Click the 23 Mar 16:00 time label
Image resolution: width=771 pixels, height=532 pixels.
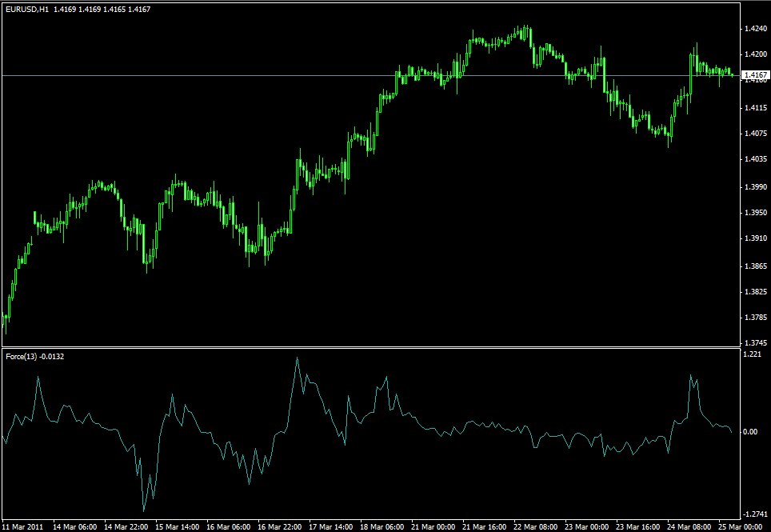tap(637, 526)
